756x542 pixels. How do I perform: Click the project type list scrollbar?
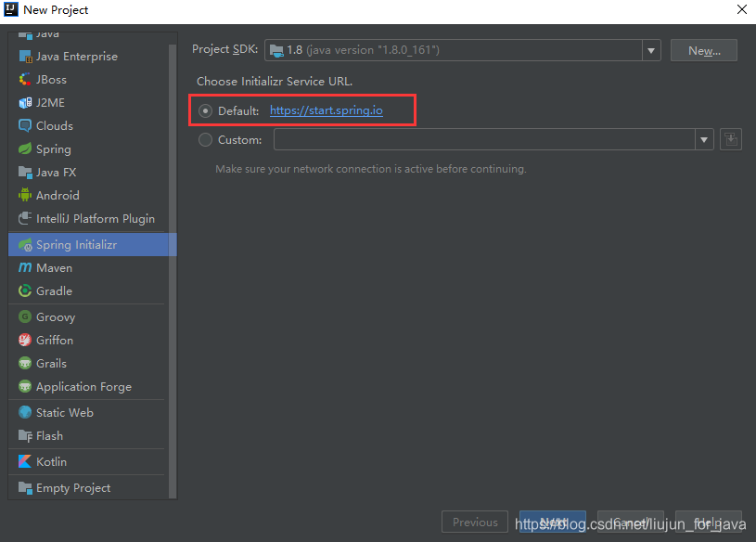coord(173,270)
